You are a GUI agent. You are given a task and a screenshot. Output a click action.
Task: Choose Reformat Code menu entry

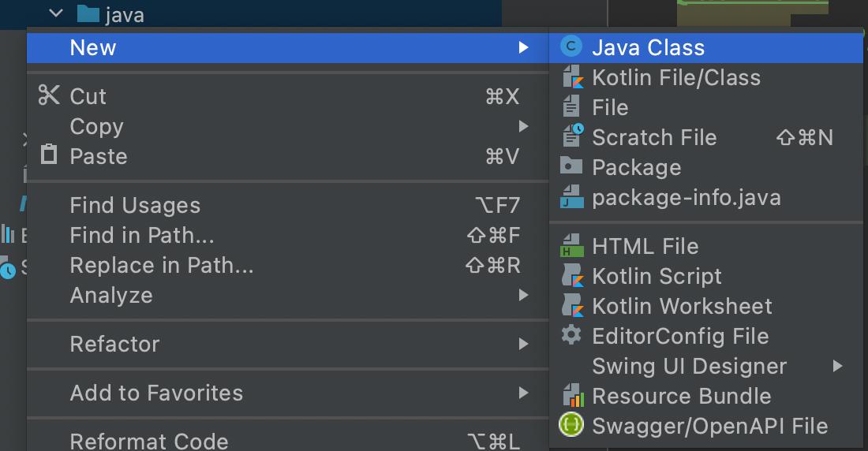[288, 441]
